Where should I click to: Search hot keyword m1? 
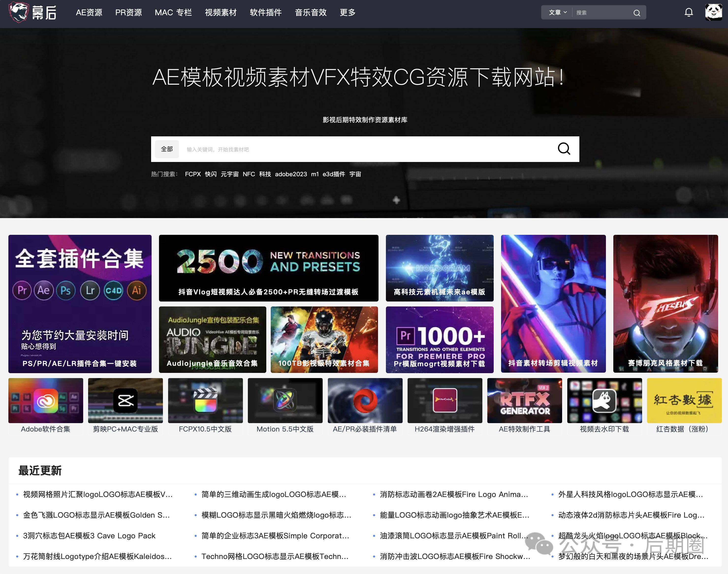pyautogui.click(x=315, y=174)
